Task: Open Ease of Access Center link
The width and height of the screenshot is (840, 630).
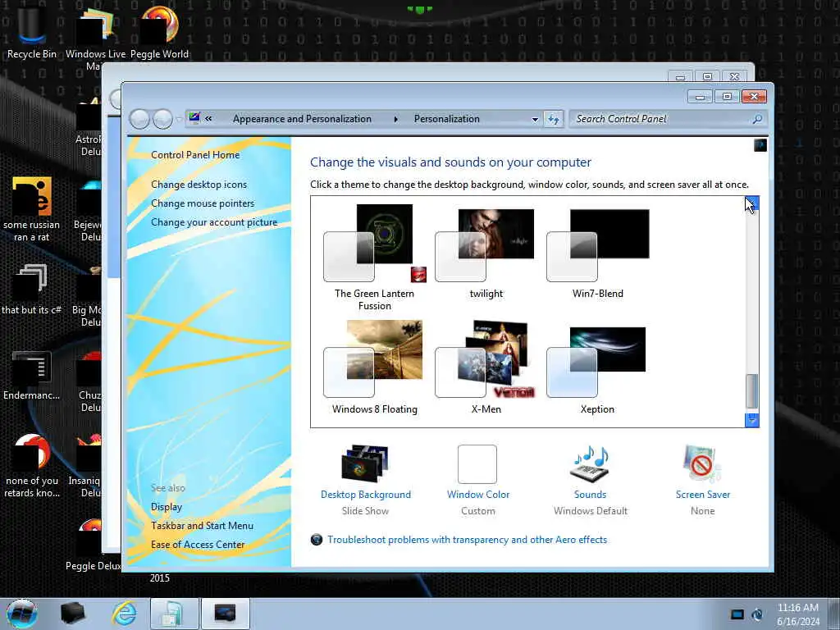Action: [x=198, y=545]
